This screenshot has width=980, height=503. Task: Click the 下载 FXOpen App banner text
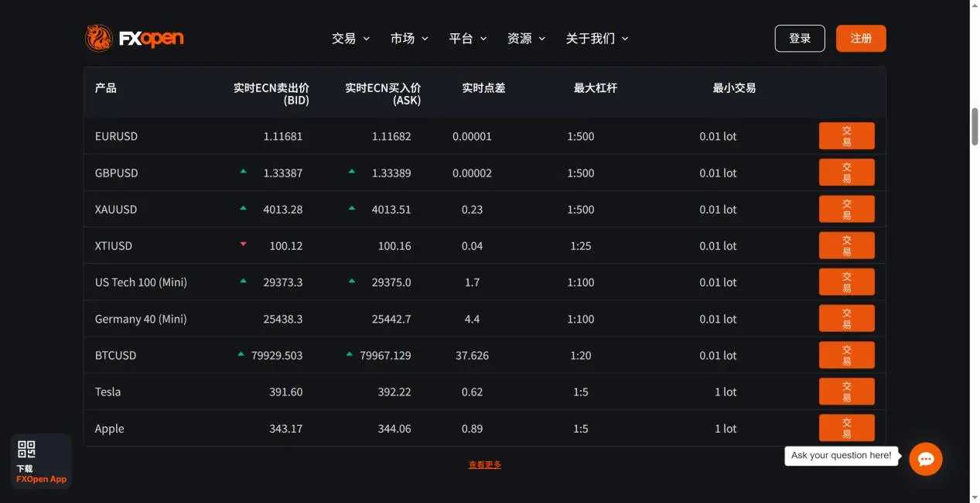42,474
